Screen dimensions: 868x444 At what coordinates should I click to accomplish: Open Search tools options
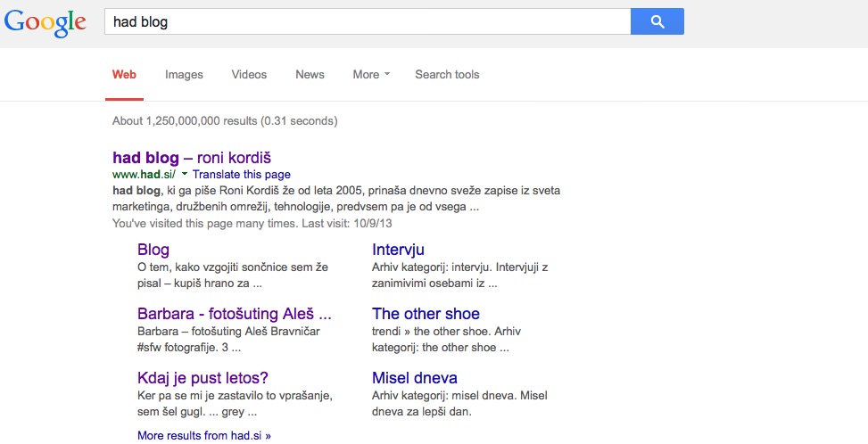click(x=447, y=75)
